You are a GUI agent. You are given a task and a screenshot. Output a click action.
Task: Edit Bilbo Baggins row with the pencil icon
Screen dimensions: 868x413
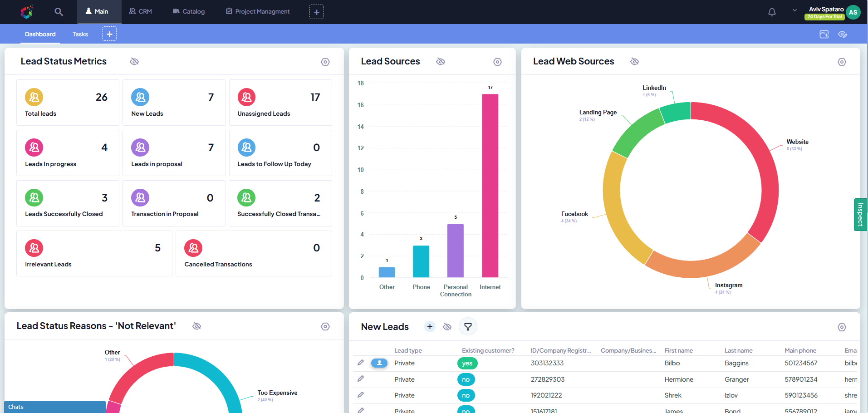(361, 363)
